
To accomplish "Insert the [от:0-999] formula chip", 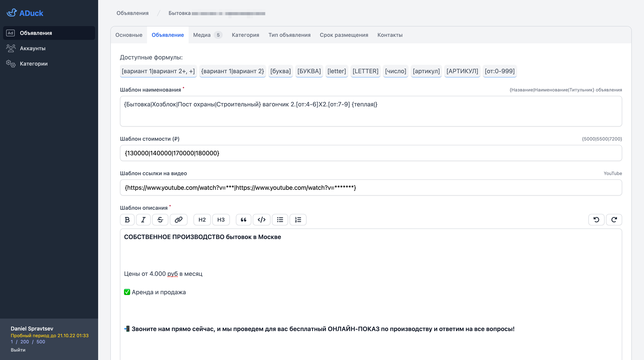I will 499,71.
